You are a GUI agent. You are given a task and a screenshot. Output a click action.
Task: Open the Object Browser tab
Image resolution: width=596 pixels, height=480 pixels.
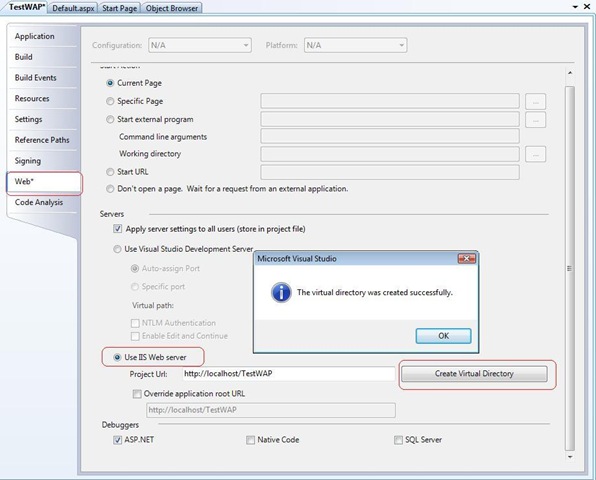171,8
